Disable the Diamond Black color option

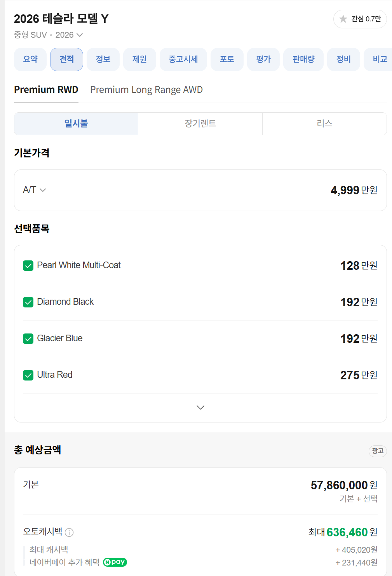28,302
